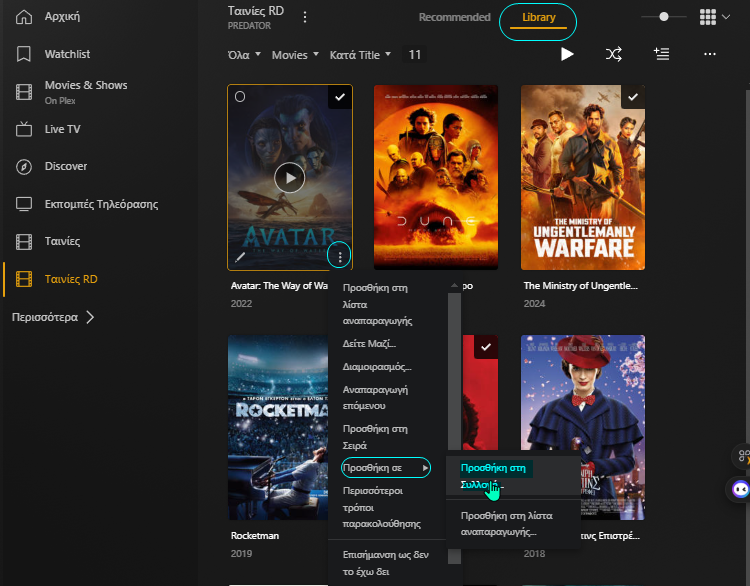Open the Αρχική home icon

[x=23, y=17]
